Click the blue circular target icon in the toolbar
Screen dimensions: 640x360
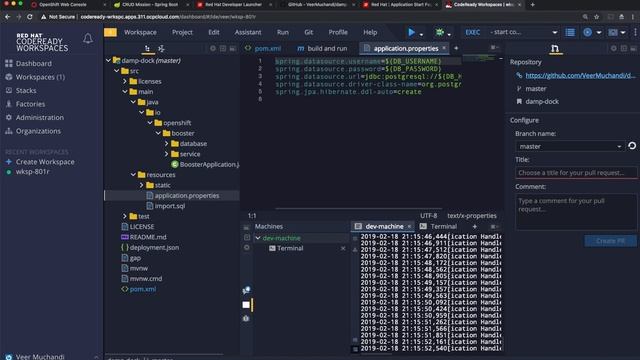[x=587, y=32]
